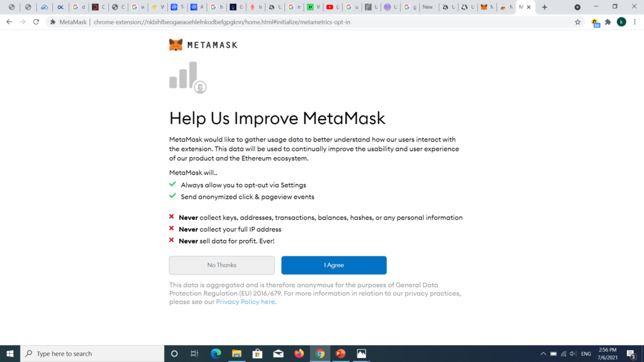
Task: Click the extension puzzle icon beside MetaMask in address bar
Action: tap(53, 22)
